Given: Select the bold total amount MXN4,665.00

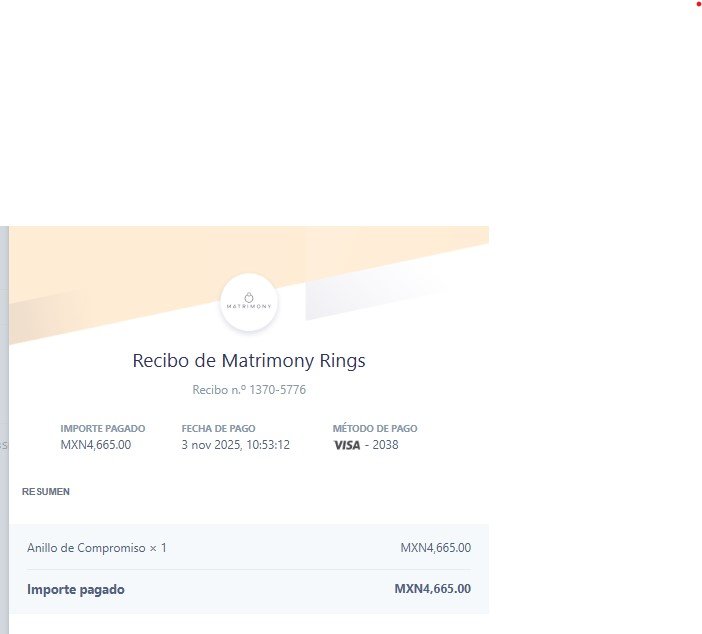Looking at the screenshot, I should click(432, 589).
